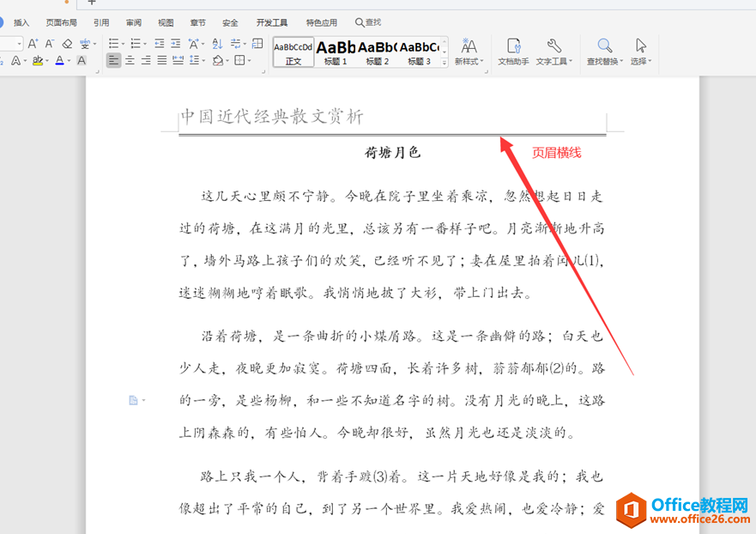This screenshot has height=534, width=756.
Task: Expand the font size combo box arrow
Action: [19, 44]
